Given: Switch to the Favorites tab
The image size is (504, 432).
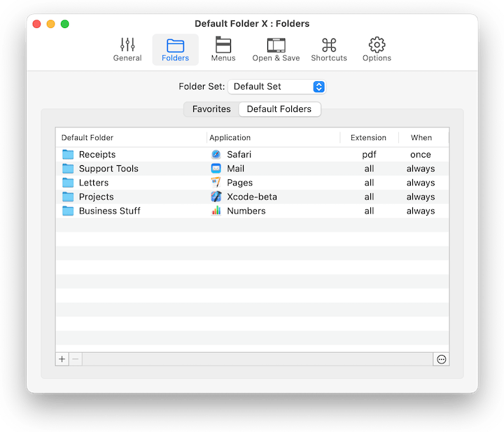Looking at the screenshot, I should point(211,109).
